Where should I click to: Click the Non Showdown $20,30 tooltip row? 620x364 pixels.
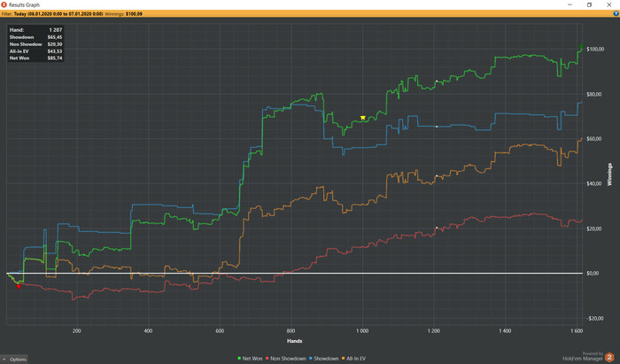[x=35, y=44]
